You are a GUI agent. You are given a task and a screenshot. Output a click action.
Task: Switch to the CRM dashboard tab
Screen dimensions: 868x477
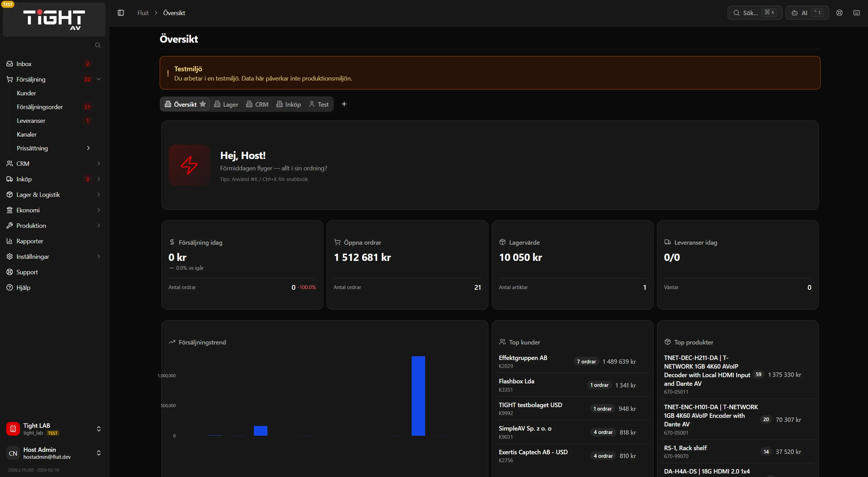pos(257,104)
